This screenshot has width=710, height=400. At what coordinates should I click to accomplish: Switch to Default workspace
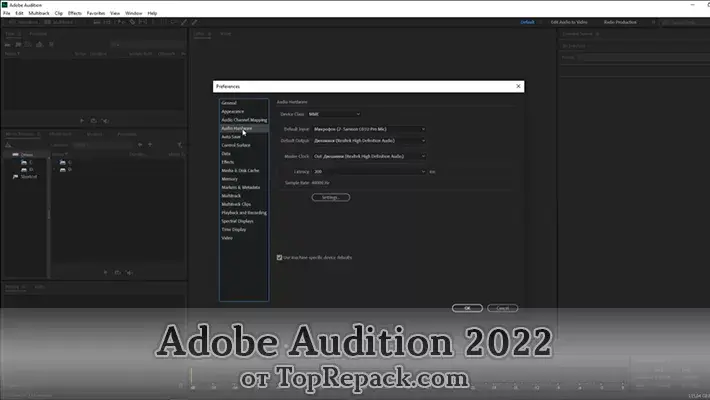point(527,22)
